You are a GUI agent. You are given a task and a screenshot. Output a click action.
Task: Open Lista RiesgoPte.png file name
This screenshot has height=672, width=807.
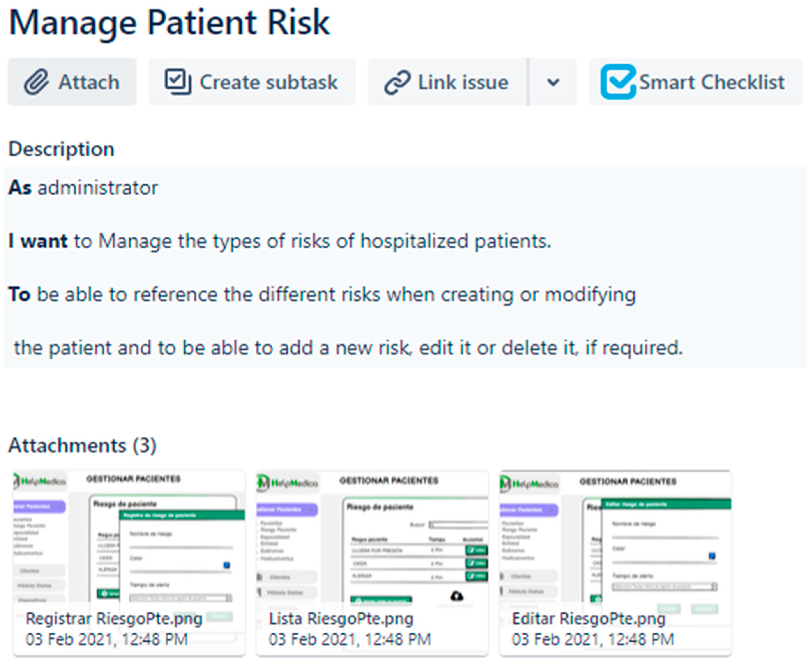click(341, 619)
